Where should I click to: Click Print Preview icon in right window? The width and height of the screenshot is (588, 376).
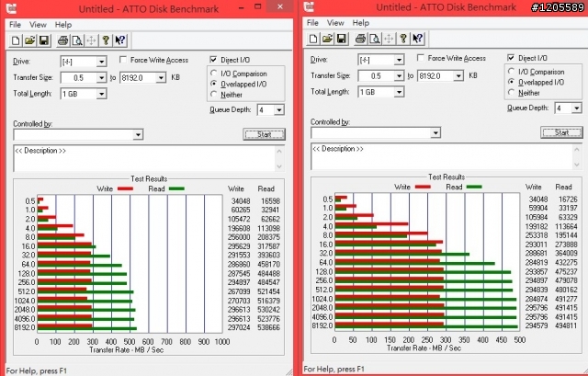pyautogui.click(x=375, y=39)
